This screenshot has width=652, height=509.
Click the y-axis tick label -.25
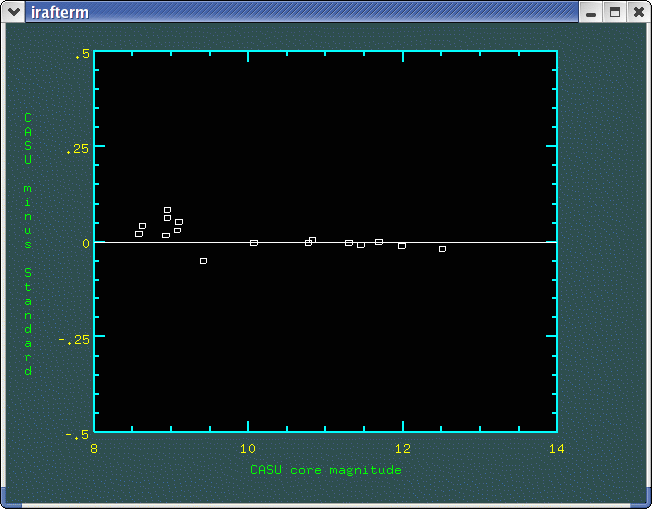pyautogui.click(x=73, y=340)
